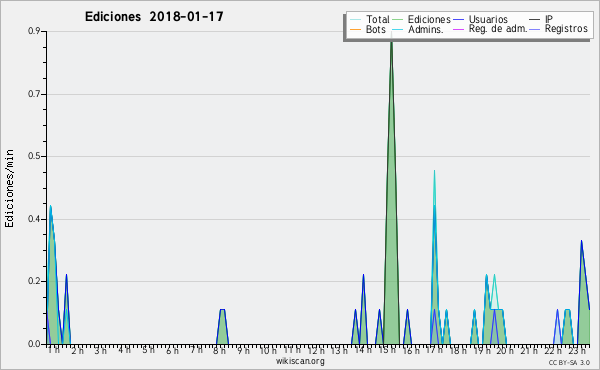This screenshot has height=370, width=600.
Task: Select the "Reg. de adm." legend entry
Action: [490, 29]
